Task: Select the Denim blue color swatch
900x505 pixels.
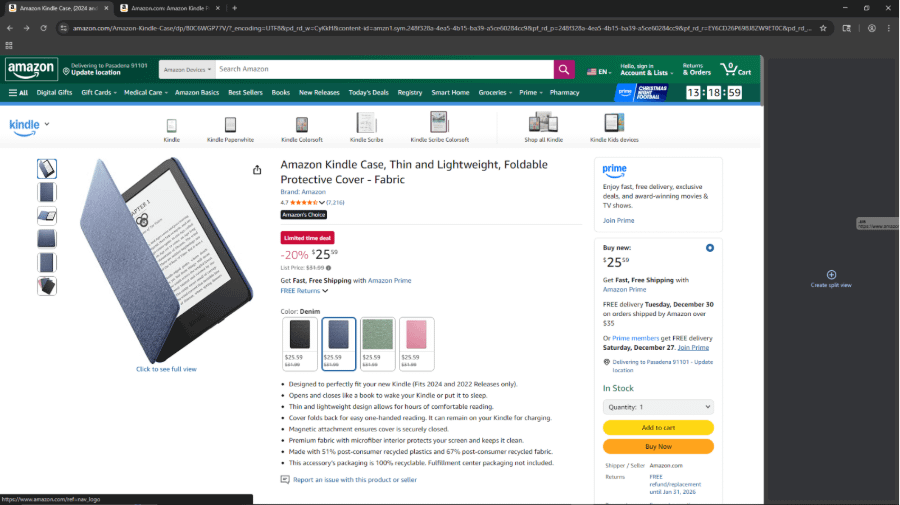Action: coord(339,344)
